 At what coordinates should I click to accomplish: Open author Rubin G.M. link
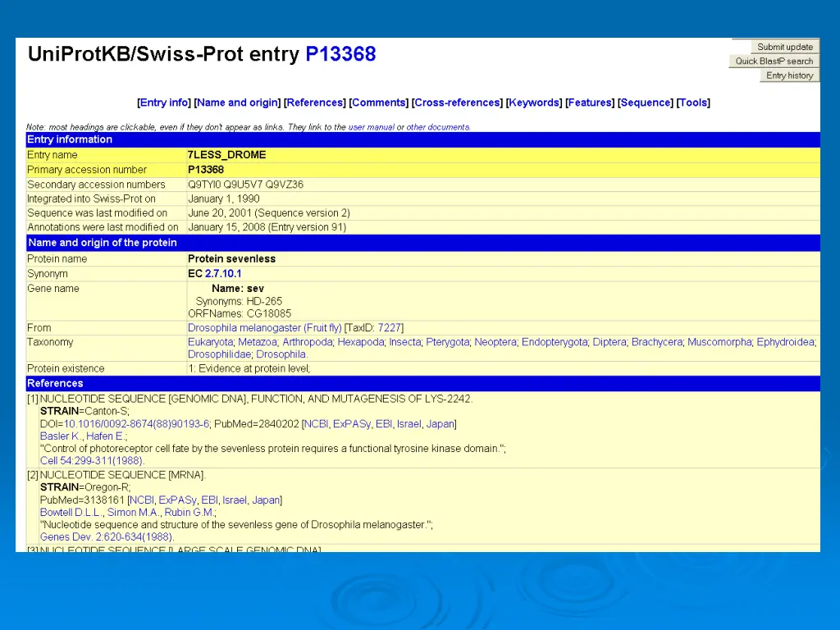(x=189, y=513)
